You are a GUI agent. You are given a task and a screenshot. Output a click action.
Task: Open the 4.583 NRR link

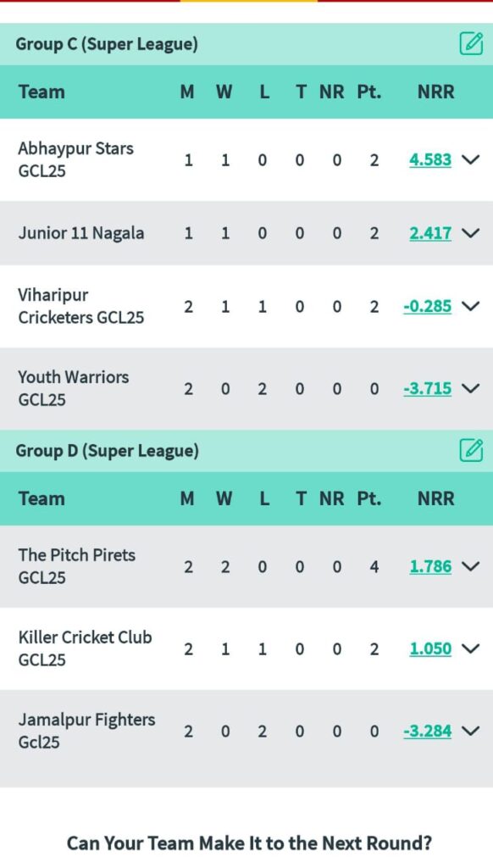(x=430, y=160)
